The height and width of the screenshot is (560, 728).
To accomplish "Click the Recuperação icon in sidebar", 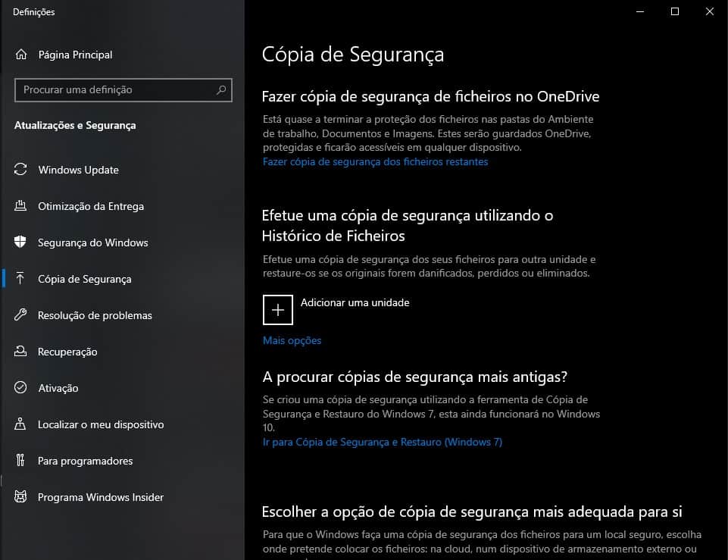I will pyautogui.click(x=21, y=352).
